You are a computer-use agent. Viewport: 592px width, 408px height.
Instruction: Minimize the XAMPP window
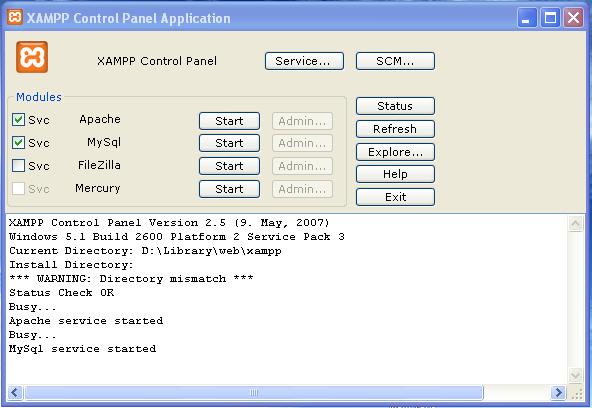coord(526,17)
